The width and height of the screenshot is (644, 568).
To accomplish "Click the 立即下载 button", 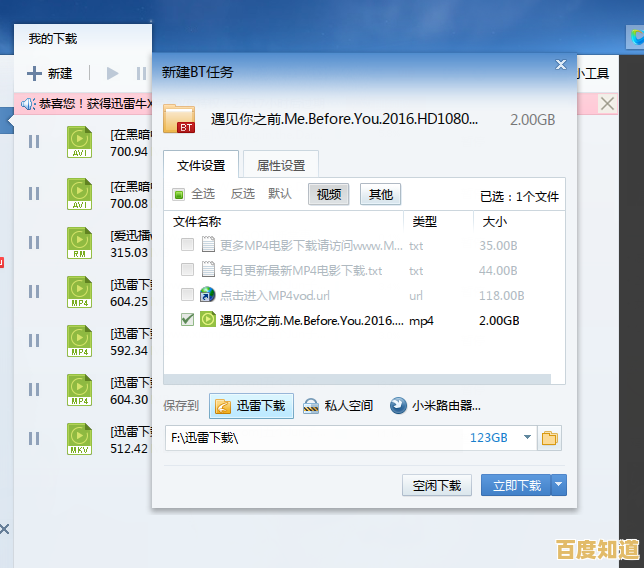I will 516,485.
